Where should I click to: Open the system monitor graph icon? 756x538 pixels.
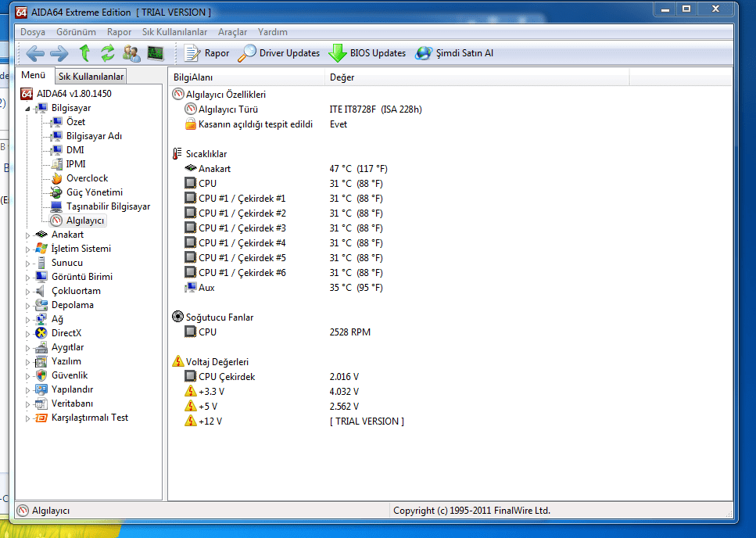[156, 53]
